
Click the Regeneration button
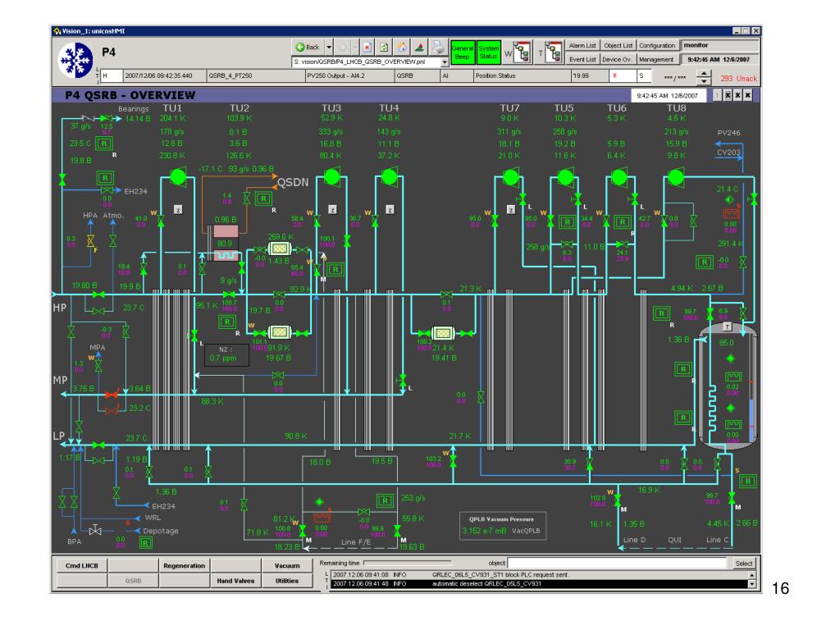185,566
